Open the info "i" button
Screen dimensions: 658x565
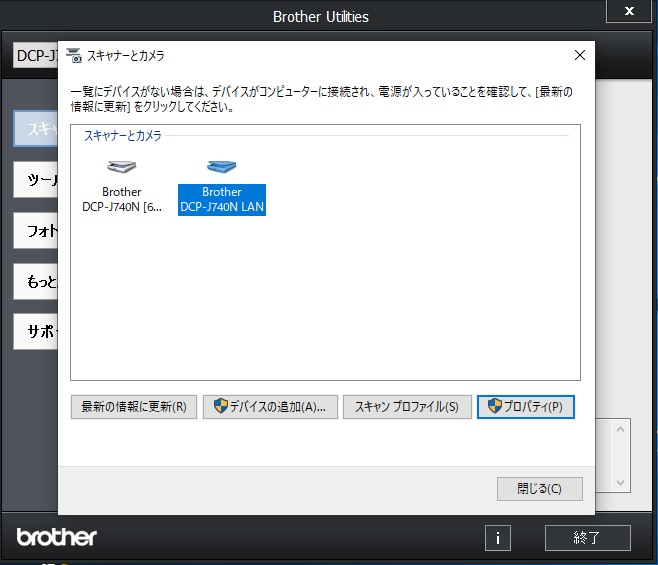coord(497,538)
